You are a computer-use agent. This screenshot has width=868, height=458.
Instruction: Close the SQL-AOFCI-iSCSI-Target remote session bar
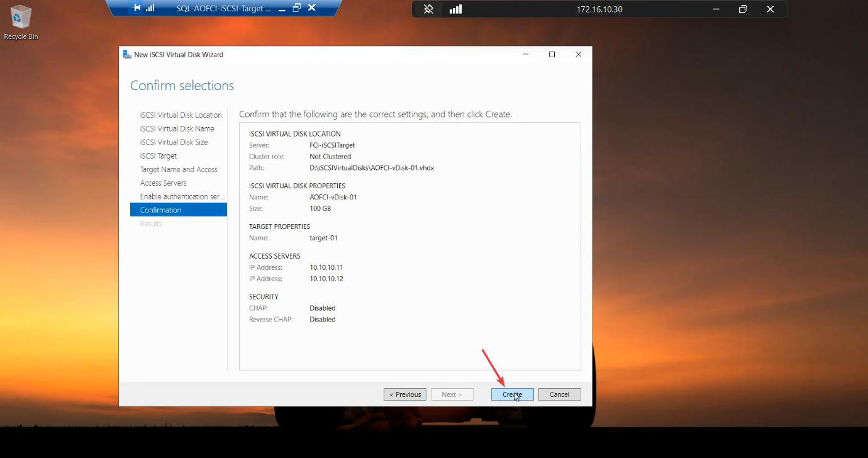[311, 8]
